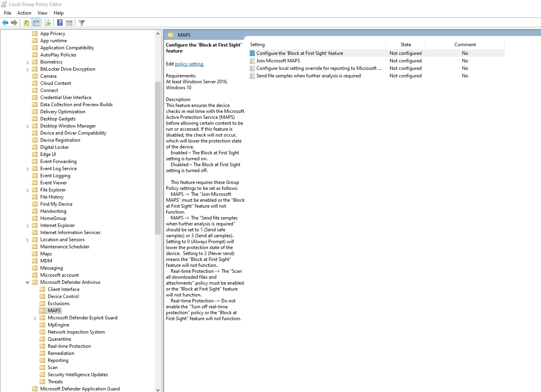Screen dimensions: 541x392
Task: Open the File menu
Action: coord(7,13)
